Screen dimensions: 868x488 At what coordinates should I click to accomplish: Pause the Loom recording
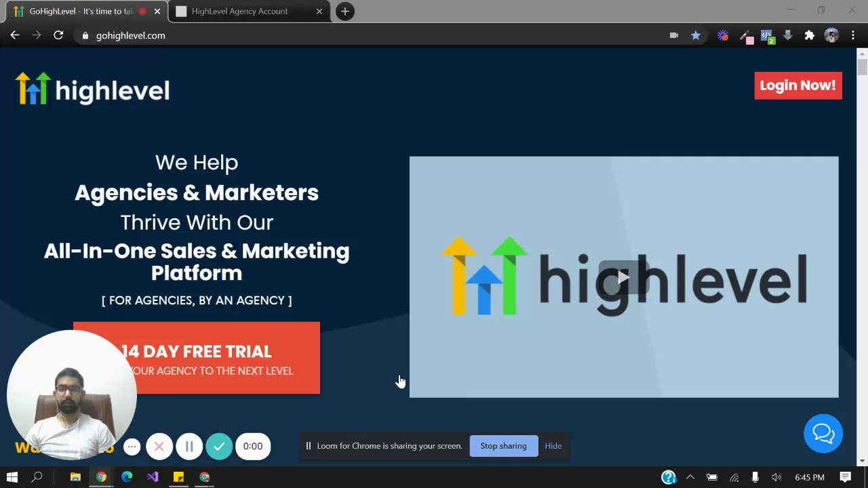189,446
